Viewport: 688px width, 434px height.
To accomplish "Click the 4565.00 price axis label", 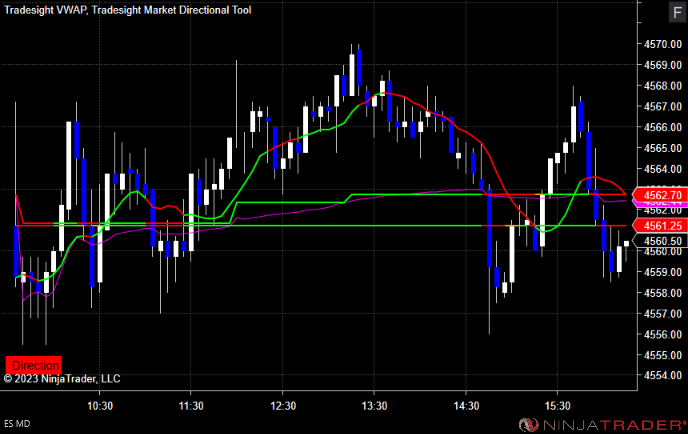I will point(663,148).
